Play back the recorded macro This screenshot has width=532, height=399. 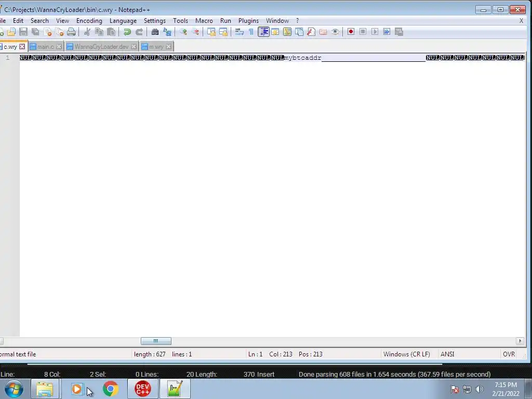coord(375,32)
